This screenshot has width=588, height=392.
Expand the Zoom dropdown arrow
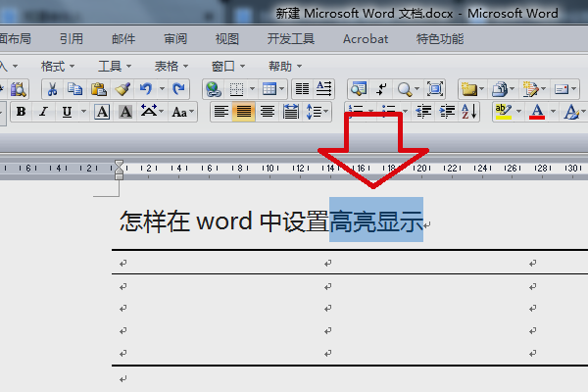(416, 89)
